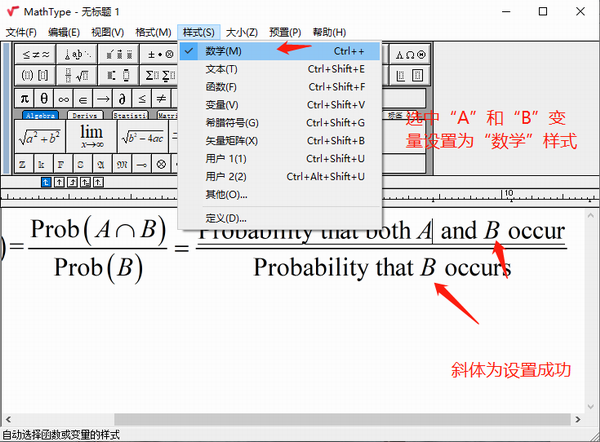Image resolution: width=600 pixels, height=442 pixels.
Task: Insert the double-struck F symbol
Action: tap(61, 164)
